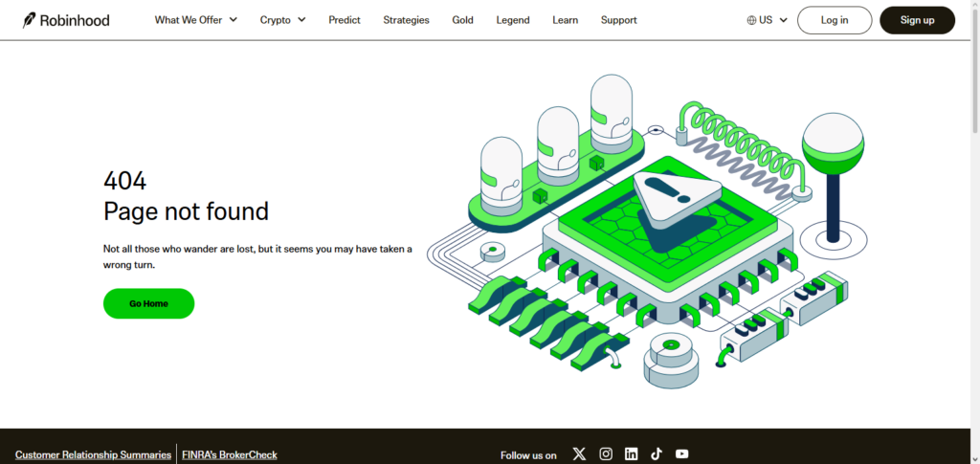Click the globe icon beside US
The width and height of the screenshot is (980, 464).
751,20
